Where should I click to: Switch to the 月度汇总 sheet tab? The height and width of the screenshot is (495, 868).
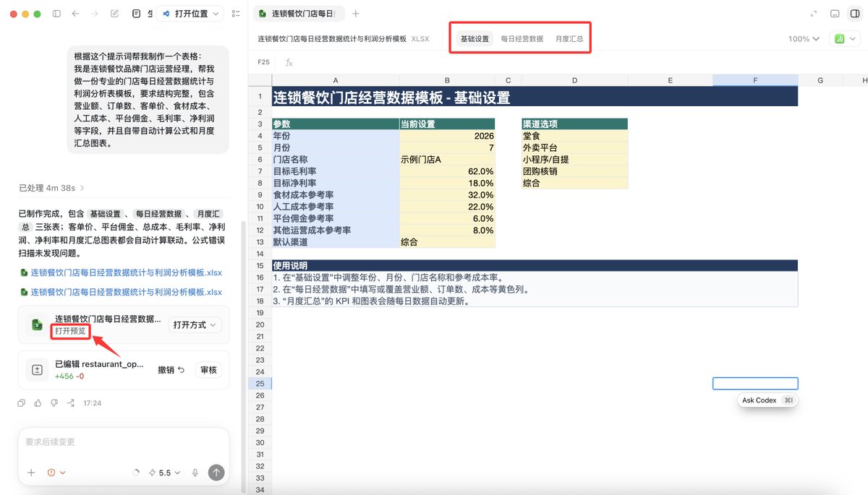click(x=569, y=39)
